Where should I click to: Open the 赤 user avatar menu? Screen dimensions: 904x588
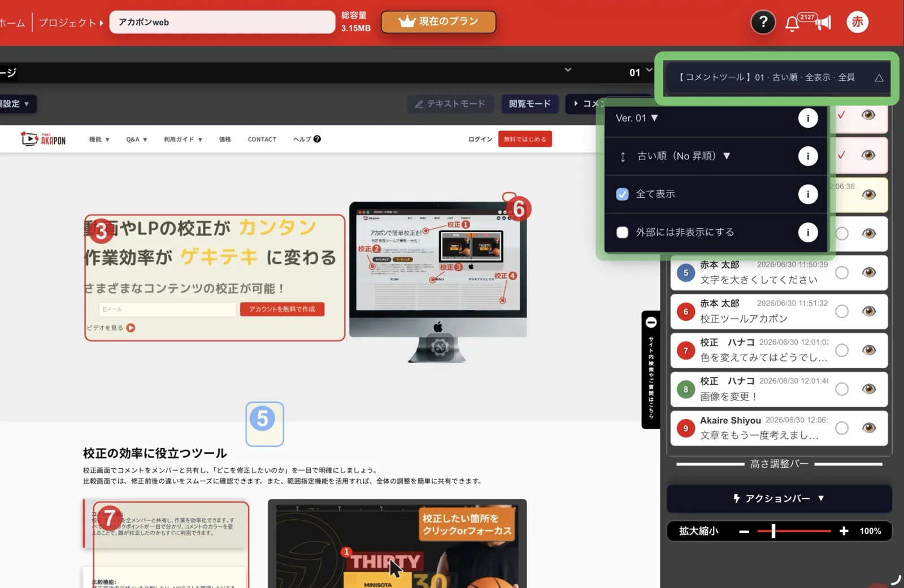[x=857, y=22]
